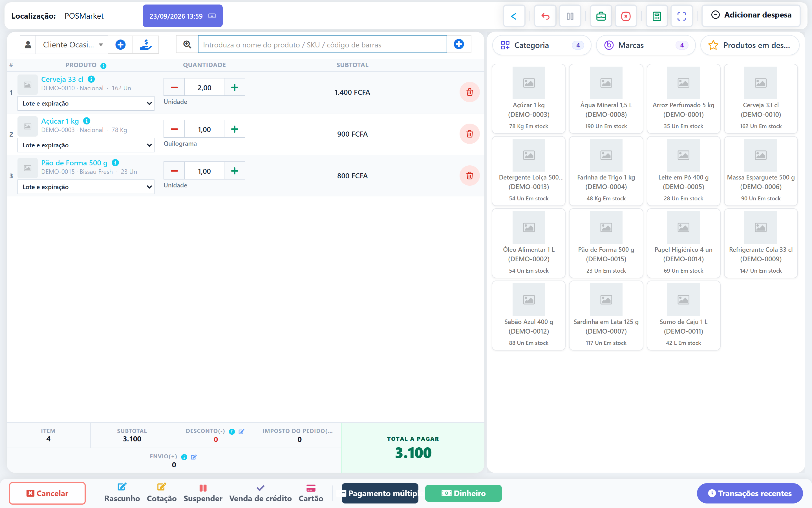Screen dimensions: 812x508
Task: Click info icon beside Produto column header
Action: (103, 66)
